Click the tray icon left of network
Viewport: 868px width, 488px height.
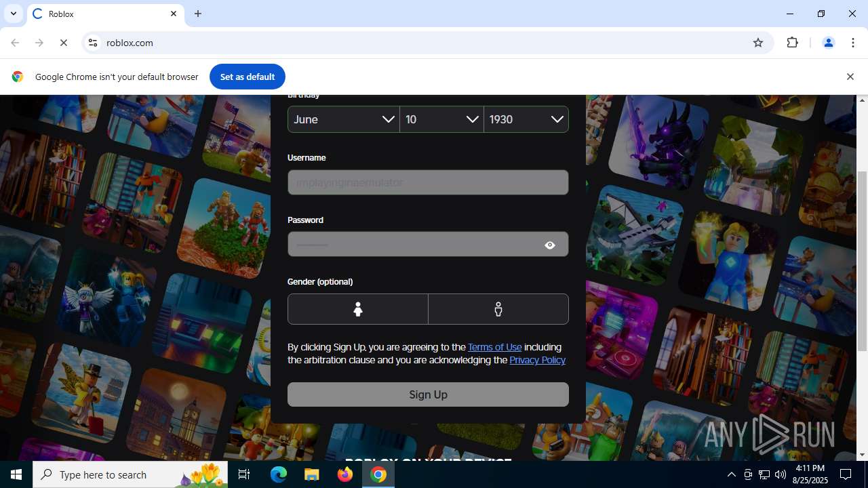coord(748,474)
